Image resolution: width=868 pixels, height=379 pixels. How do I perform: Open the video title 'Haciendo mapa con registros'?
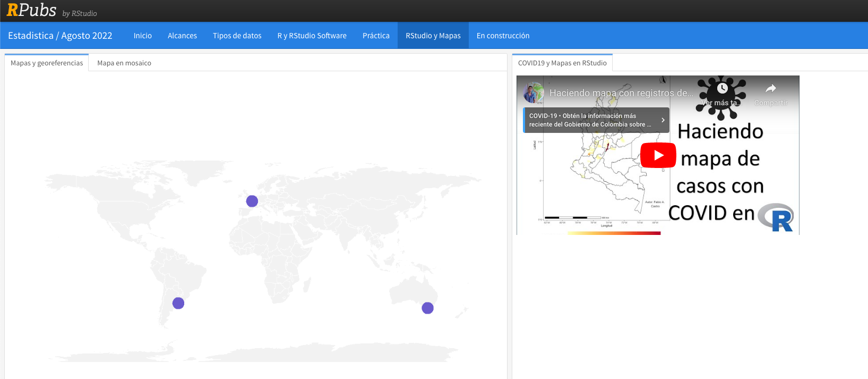coord(621,93)
